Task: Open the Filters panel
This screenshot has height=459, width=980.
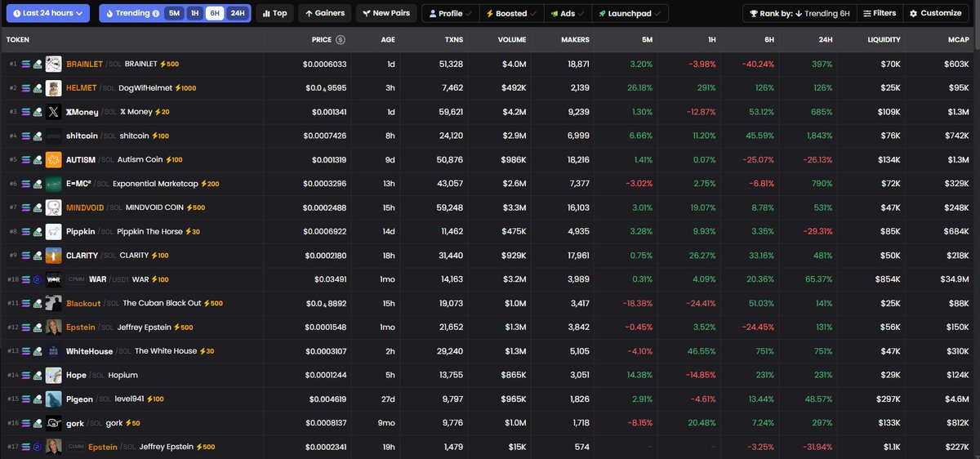Action: pyautogui.click(x=878, y=13)
